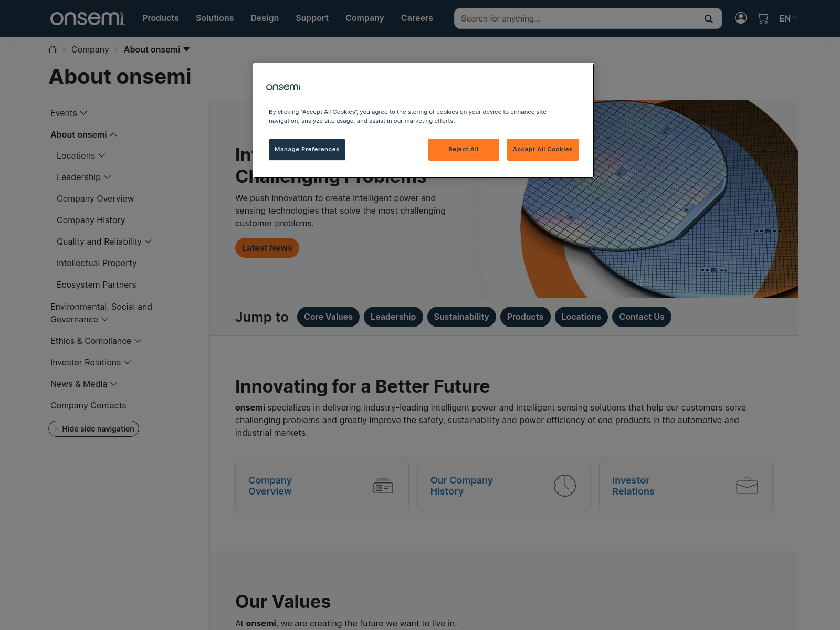Open Company breadcrumb link

coord(90,49)
